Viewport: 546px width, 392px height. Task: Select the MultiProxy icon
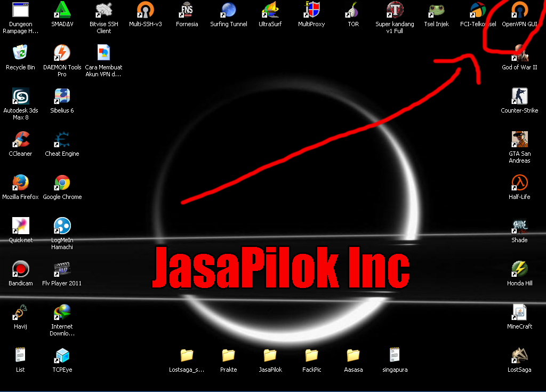311,10
